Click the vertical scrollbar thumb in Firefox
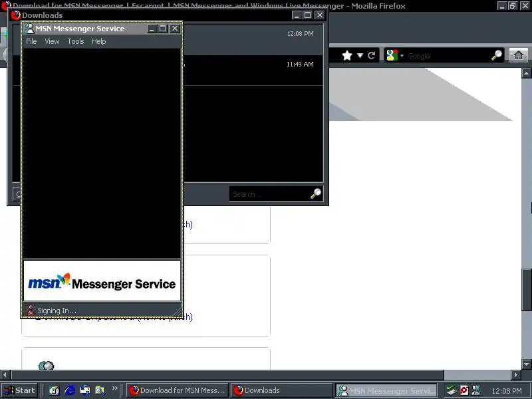The height and width of the screenshot is (399, 532). pos(527,291)
